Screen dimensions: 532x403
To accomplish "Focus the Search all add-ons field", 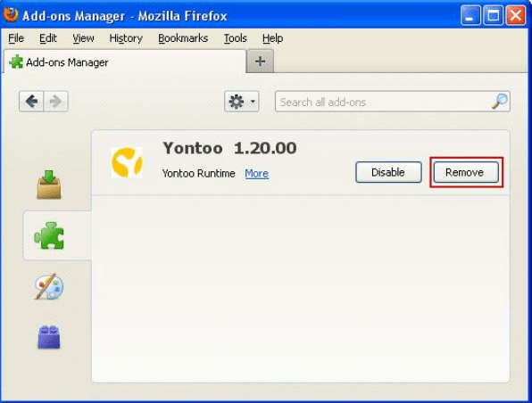I will tap(392, 102).
